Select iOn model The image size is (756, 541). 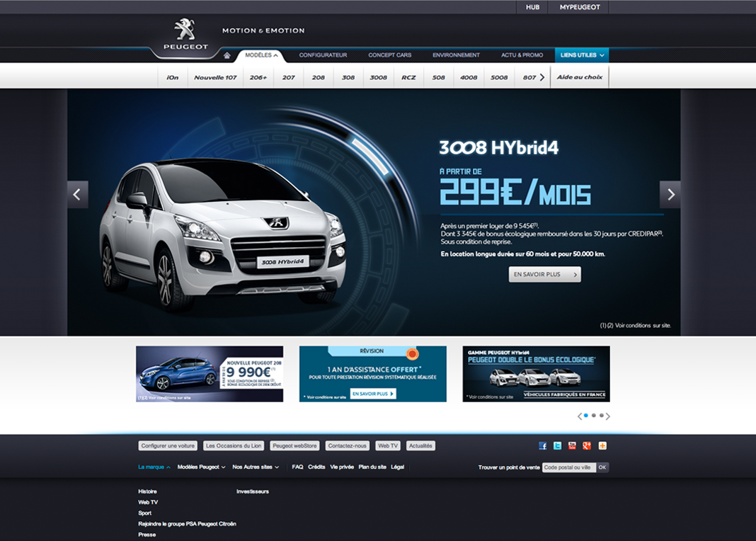pos(173,77)
